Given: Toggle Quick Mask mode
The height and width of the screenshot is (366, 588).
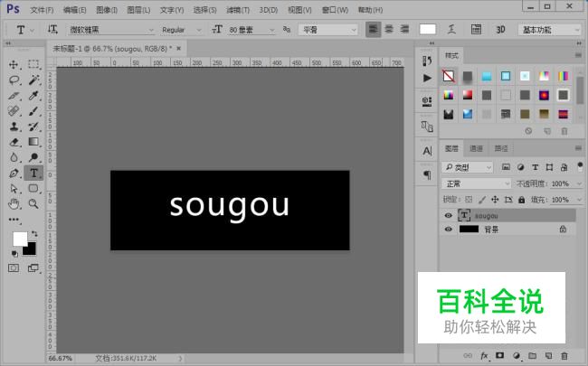Looking at the screenshot, I should tap(14, 267).
